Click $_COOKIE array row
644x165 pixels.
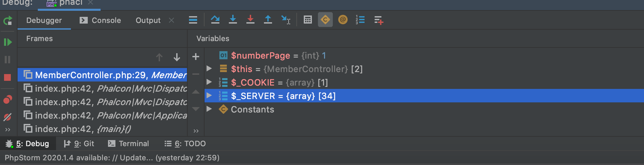[424, 82]
